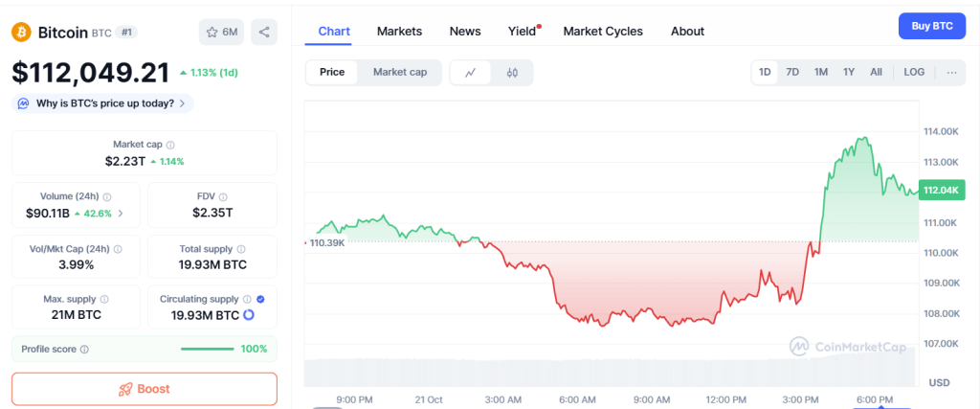
Task: Click the circulating supply verified badge
Action: tap(261, 300)
